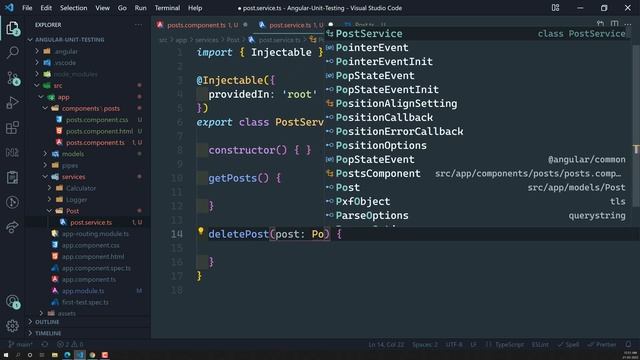This screenshot has width=640, height=360.
Task: Collapse the src folder
Action: point(37,85)
